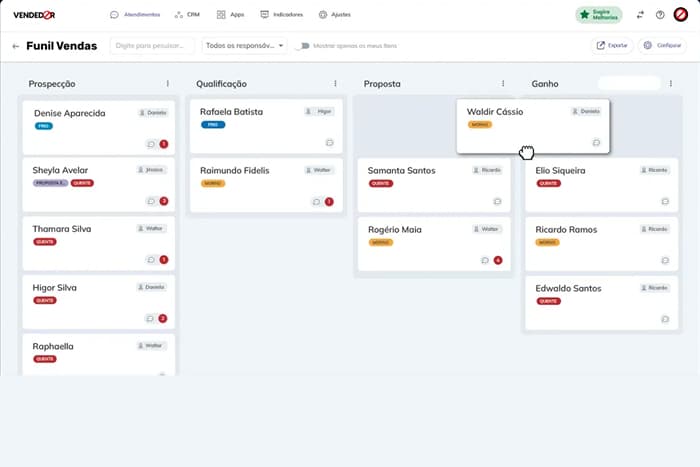This screenshot has width=700, height=467.
Task: Go to the Indicadores menu
Action: [281, 15]
